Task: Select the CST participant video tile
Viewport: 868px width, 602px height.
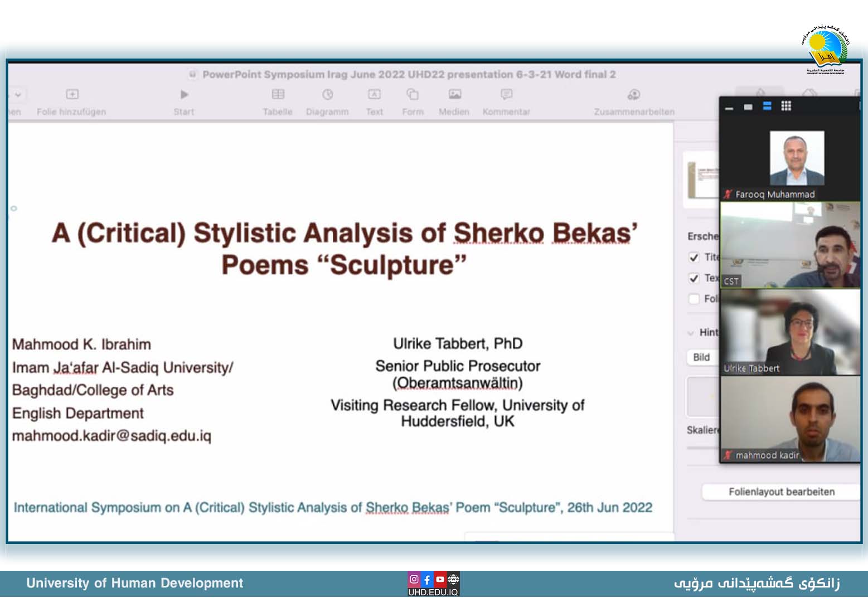Action: click(x=791, y=245)
